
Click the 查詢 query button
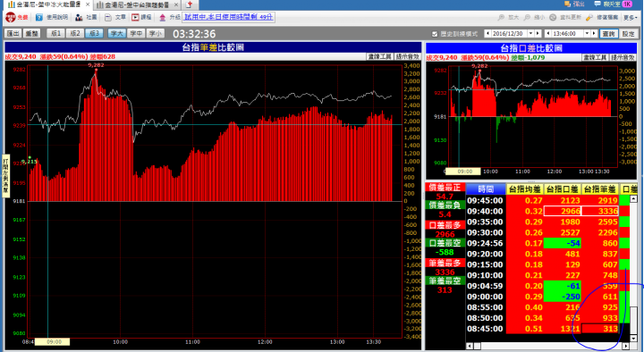[x=609, y=34]
